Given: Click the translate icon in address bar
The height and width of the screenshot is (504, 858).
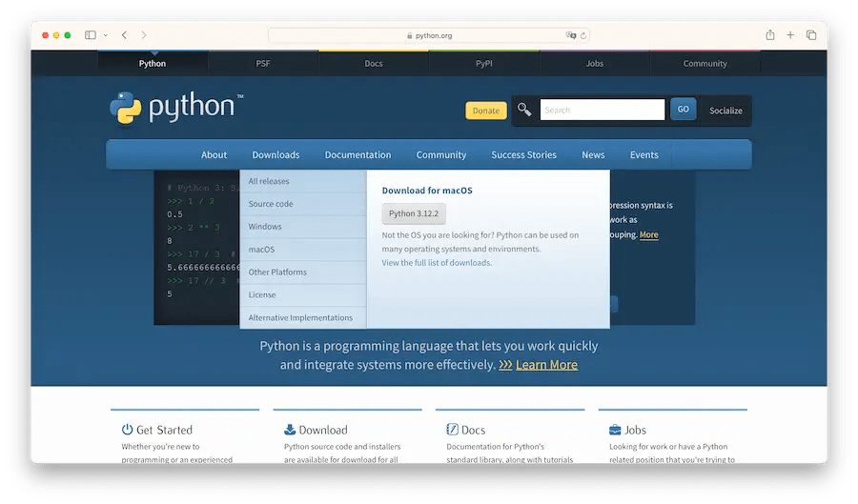Looking at the screenshot, I should pyautogui.click(x=571, y=35).
